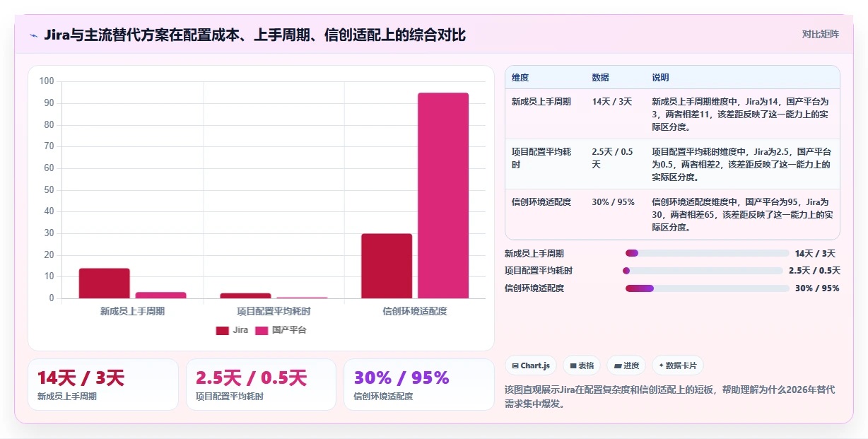Image resolution: width=868 pixels, height=439 pixels.
Task: Click the 100 label on the y-axis
Action: [47, 81]
